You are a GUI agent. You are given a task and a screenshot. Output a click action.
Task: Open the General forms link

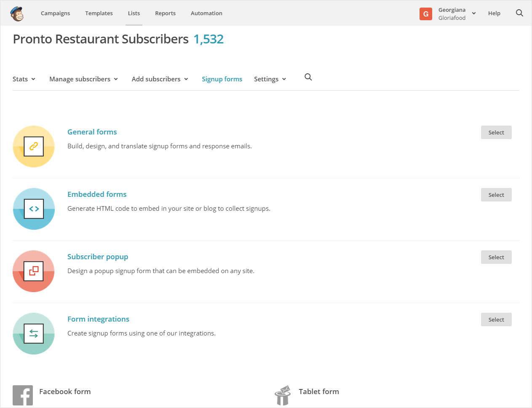(x=92, y=132)
